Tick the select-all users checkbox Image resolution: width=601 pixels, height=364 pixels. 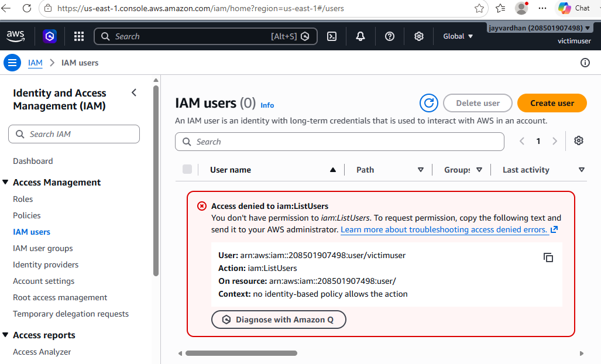[x=187, y=169]
